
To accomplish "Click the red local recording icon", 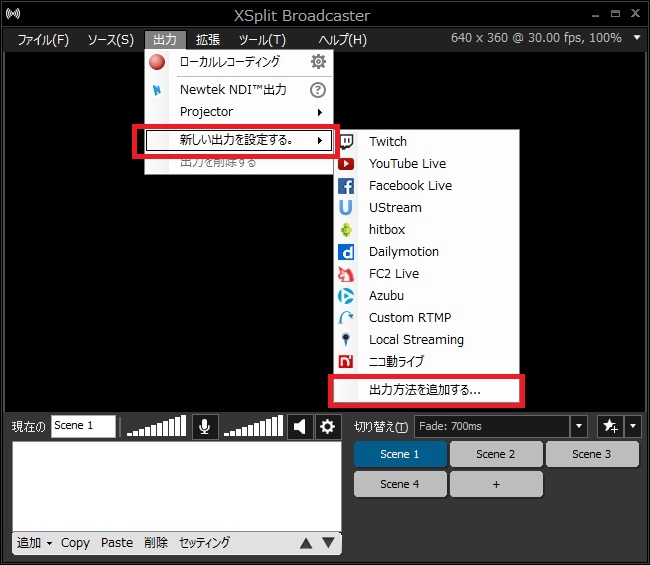I will [x=157, y=62].
